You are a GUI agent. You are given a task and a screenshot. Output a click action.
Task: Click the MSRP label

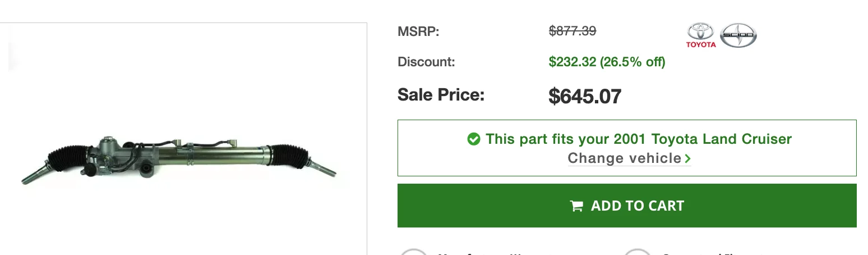[418, 31]
